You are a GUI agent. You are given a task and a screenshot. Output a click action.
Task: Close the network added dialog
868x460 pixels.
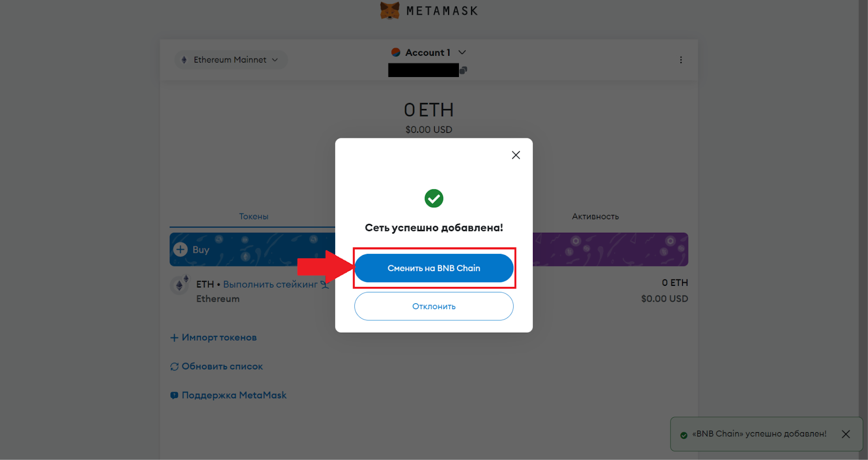[x=516, y=155]
